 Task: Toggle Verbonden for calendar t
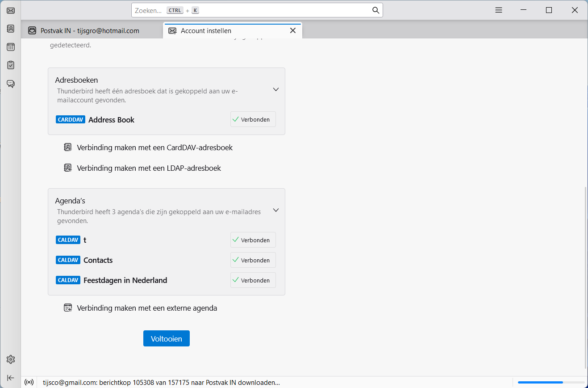click(253, 240)
